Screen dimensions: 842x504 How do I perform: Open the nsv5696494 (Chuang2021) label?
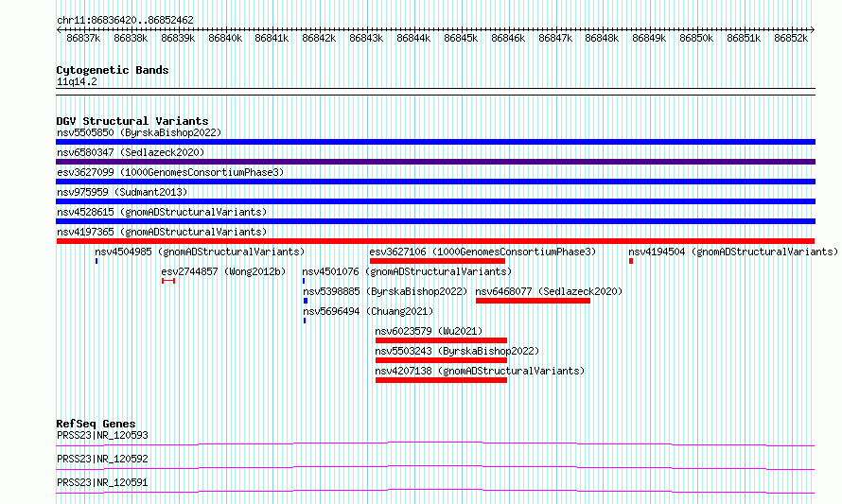[x=368, y=311]
